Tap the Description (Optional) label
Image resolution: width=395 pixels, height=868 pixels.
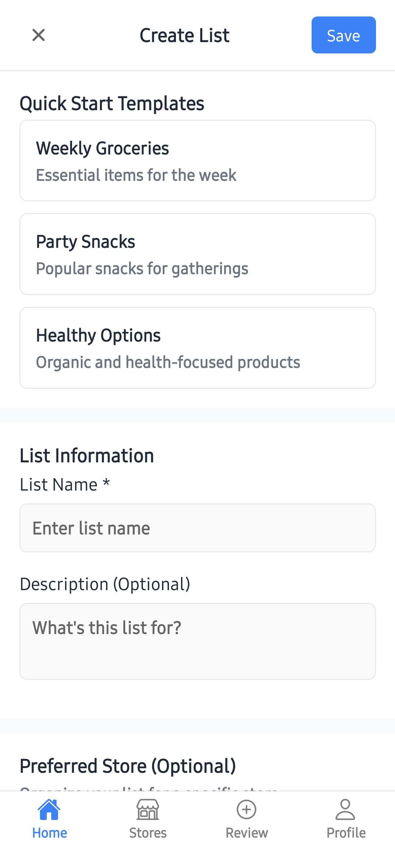click(x=105, y=584)
